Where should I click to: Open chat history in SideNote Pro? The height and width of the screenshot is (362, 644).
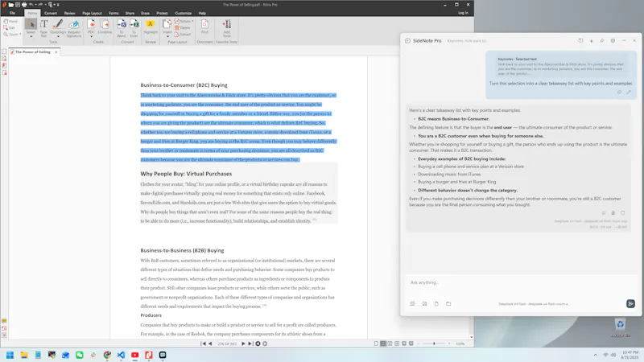coord(580,41)
